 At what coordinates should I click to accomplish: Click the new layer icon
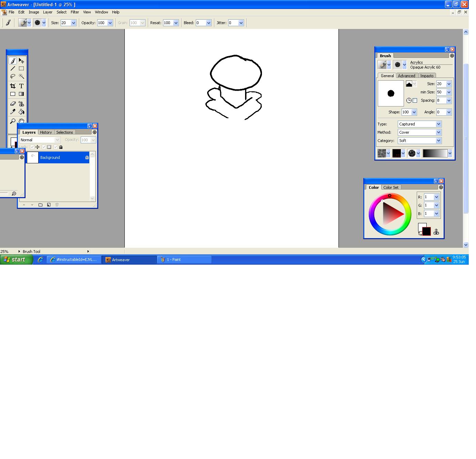[49, 205]
